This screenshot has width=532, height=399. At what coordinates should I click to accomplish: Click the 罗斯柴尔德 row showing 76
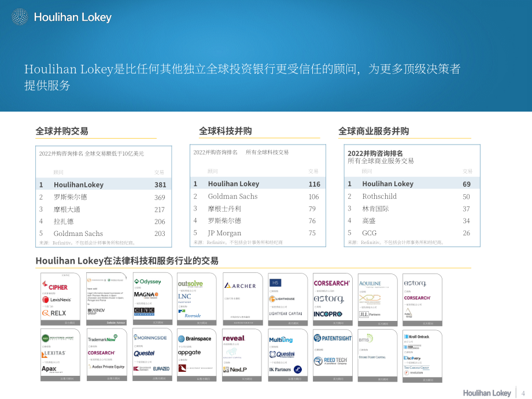click(258, 221)
